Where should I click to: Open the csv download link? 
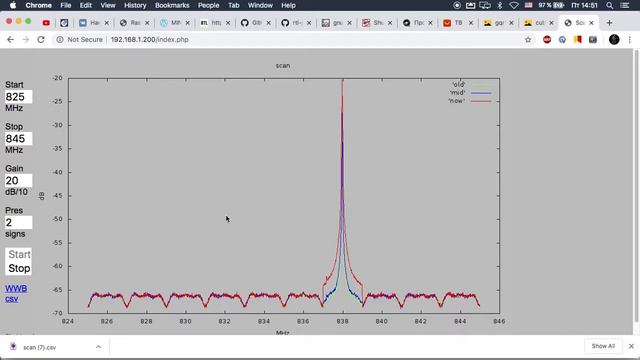click(11, 299)
